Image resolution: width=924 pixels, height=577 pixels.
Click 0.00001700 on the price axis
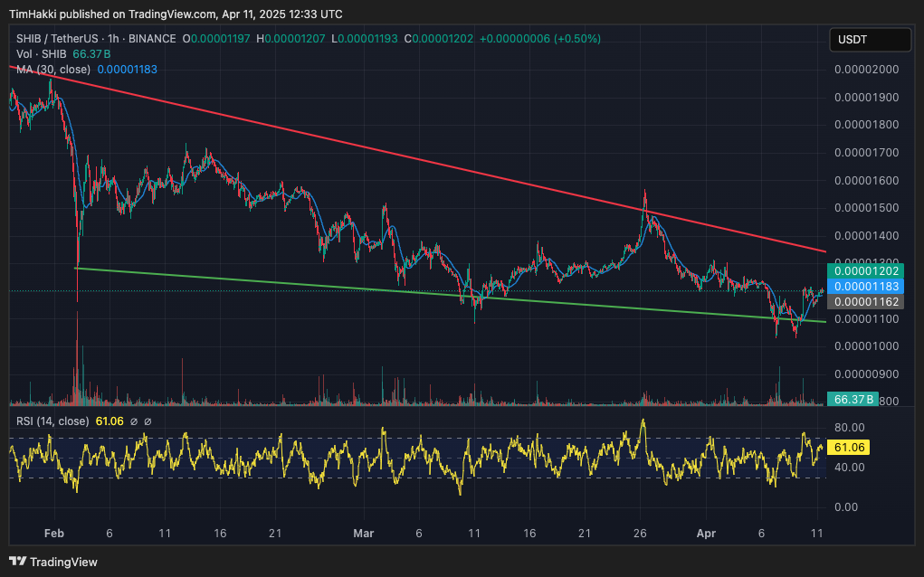tap(867, 153)
